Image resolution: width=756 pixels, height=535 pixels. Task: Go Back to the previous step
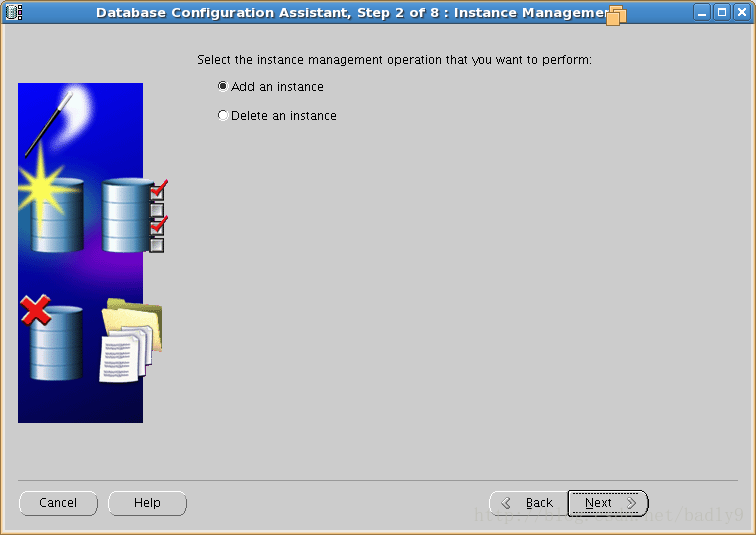pyautogui.click(x=528, y=503)
